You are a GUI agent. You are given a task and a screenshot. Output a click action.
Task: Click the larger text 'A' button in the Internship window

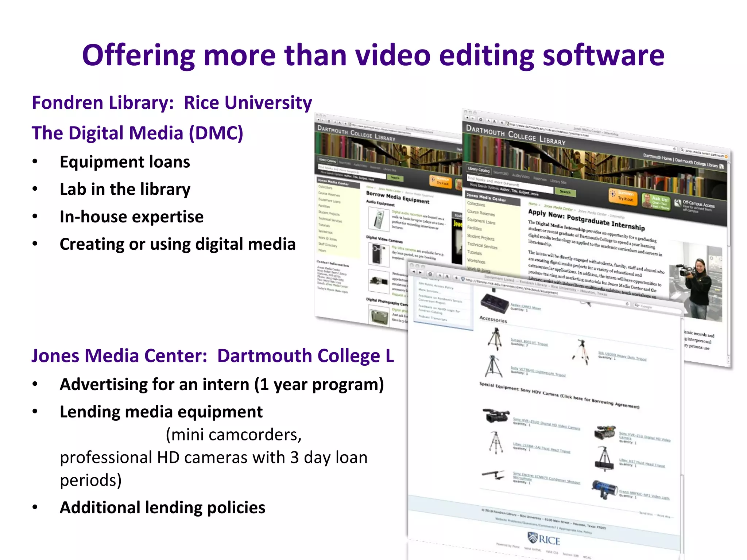tap(495, 121)
